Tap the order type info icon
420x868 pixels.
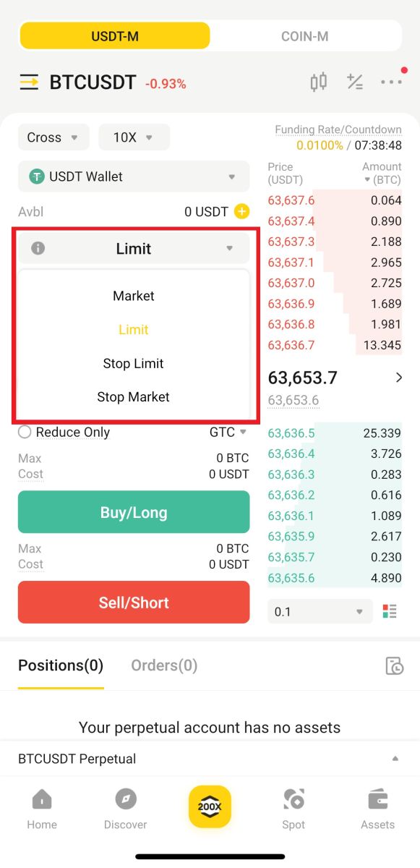click(x=38, y=248)
